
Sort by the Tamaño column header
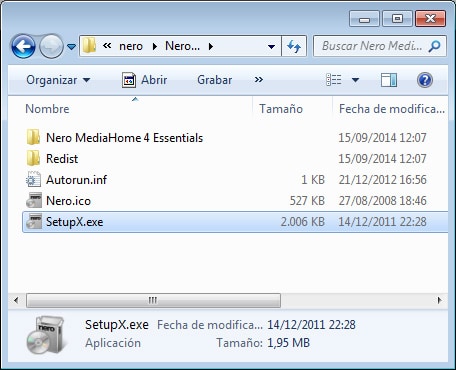[281, 109]
